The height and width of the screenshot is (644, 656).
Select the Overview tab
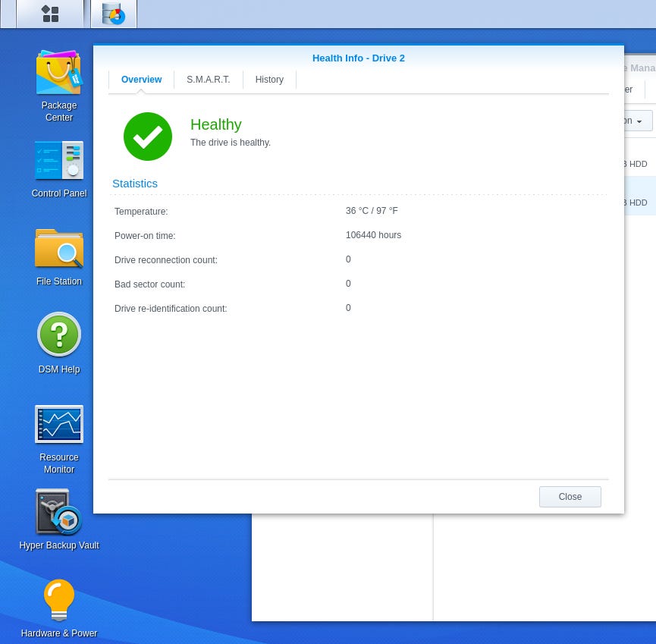coord(141,80)
